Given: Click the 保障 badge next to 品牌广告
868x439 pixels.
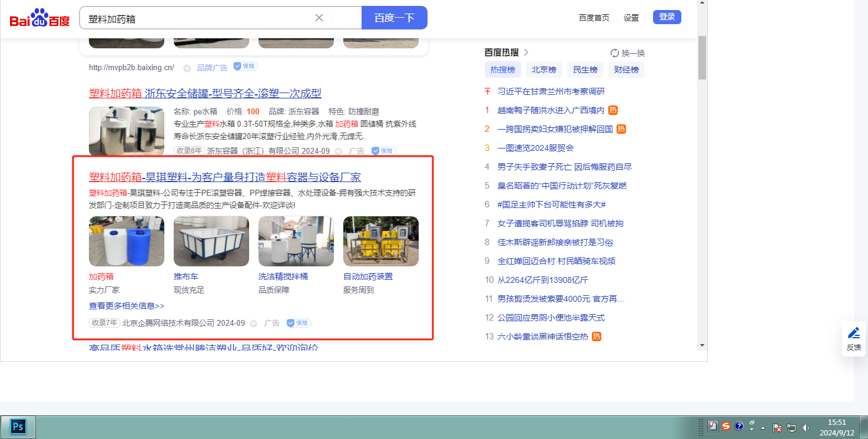Looking at the screenshot, I should click(x=246, y=67).
